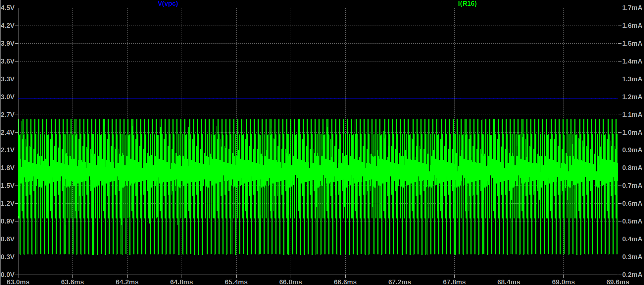Click the 0.5mA right axis tick label
This screenshot has width=644, height=285.
click(x=632, y=221)
